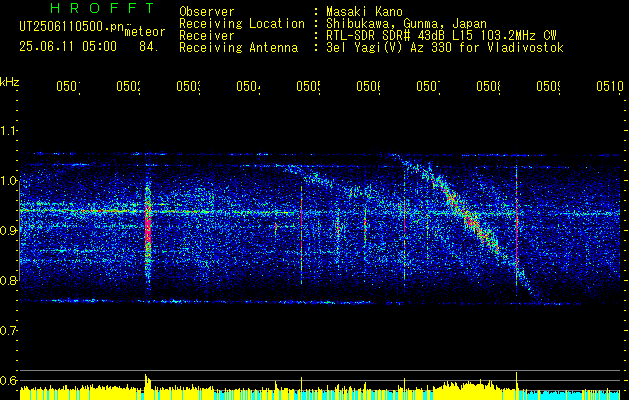Click the date 25.06.11 05:00

[x=68, y=47]
